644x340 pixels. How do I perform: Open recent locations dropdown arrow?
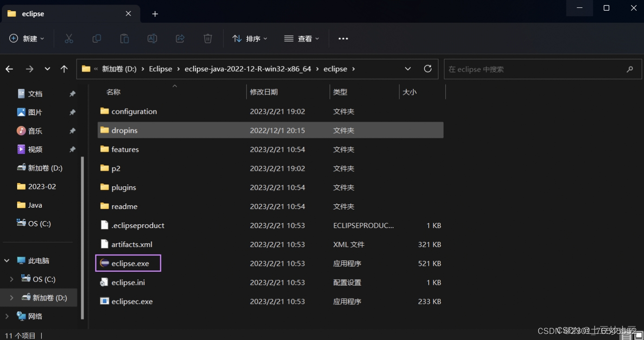pyautogui.click(x=47, y=69)
